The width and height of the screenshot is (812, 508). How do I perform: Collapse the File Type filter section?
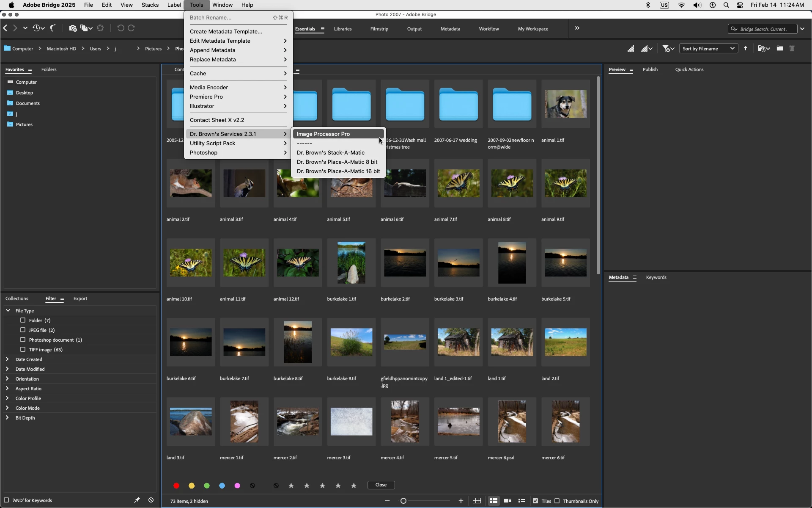[8, 310]
